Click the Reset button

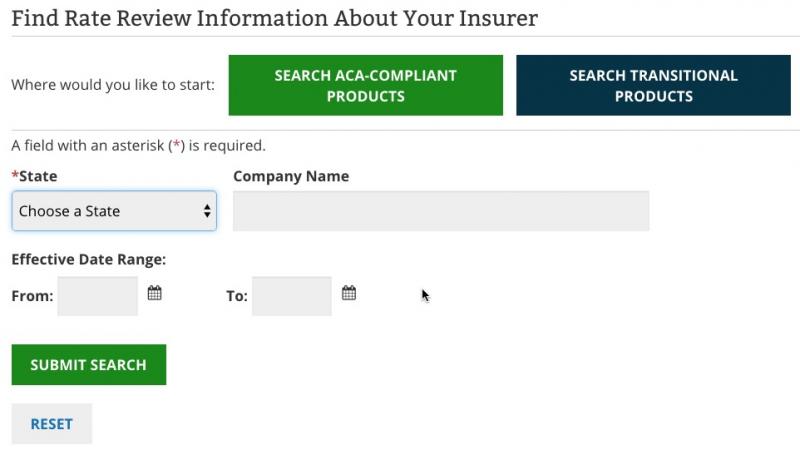click(x=51, y=423)
